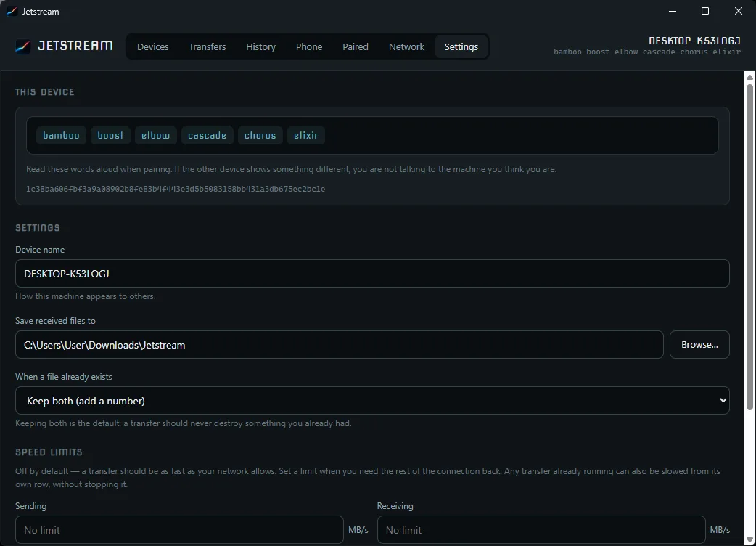Click the 'Keeping both is the default' hint text
The width and height of the screenshot is (756, 546).
point(184,423)
